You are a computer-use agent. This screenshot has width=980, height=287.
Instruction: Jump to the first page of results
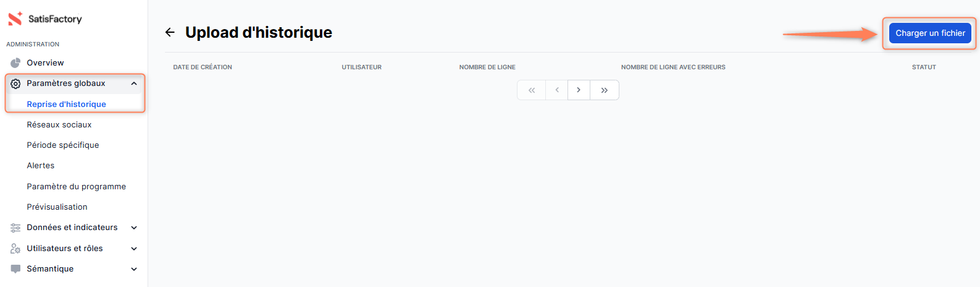click(531, 90)
